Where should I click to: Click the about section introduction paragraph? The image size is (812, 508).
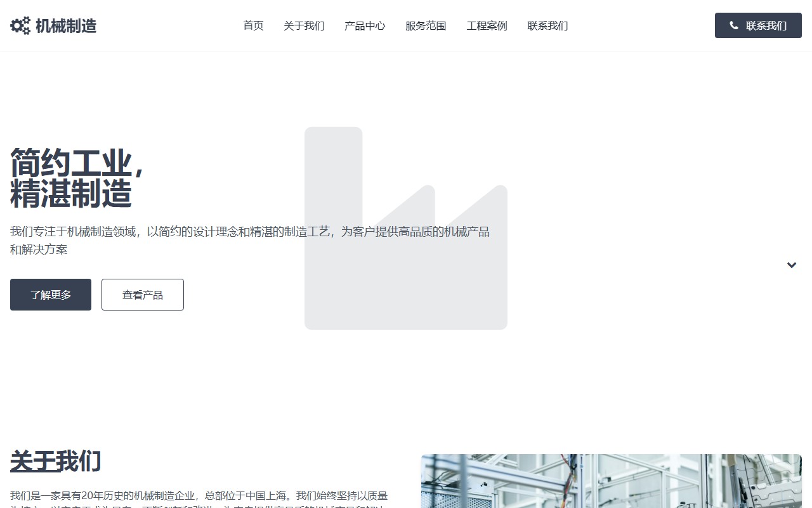tap(200, 498)
